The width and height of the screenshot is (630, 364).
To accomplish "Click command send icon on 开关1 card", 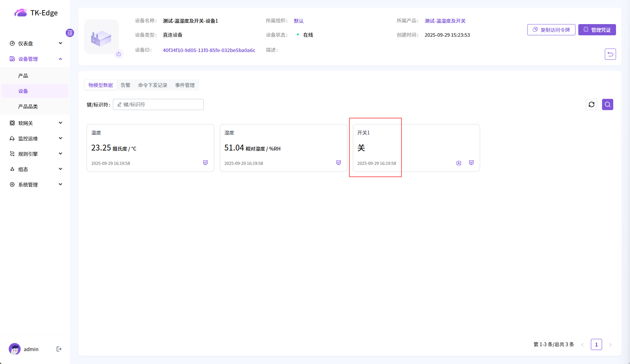I will pyautogui.click(x=459, y=163).
